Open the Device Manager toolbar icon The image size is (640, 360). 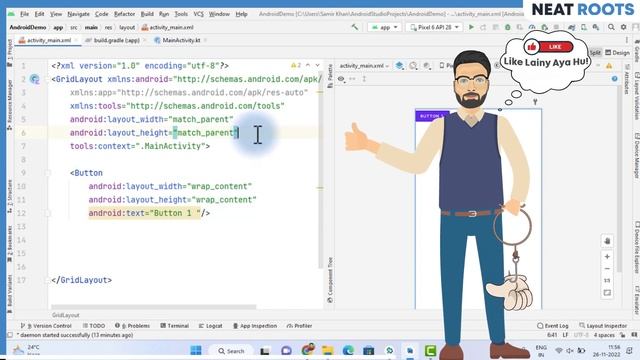tap(584, 27)
